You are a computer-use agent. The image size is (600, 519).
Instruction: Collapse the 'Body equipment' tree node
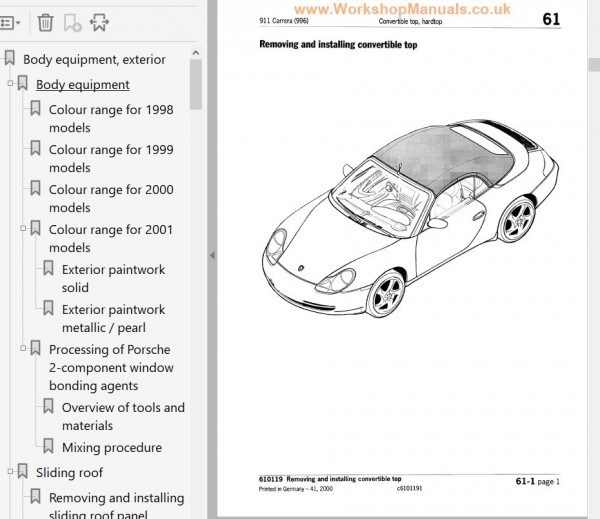pyautogui.click(x=10, y=83)
